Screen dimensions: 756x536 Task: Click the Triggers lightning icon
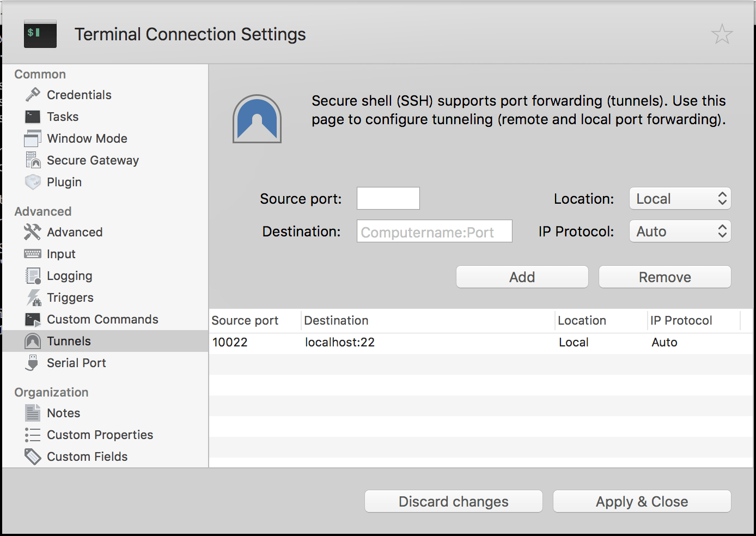pyautogui.click(x=33, y=297)
